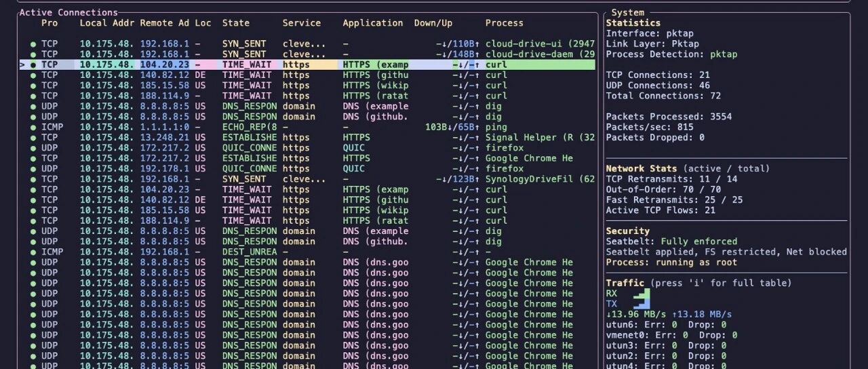The height and width of the screenshot is (369, 868).
Task: Click the 'TCP Retransmits: 11 / 14' line
Action: tap(672, 179)
